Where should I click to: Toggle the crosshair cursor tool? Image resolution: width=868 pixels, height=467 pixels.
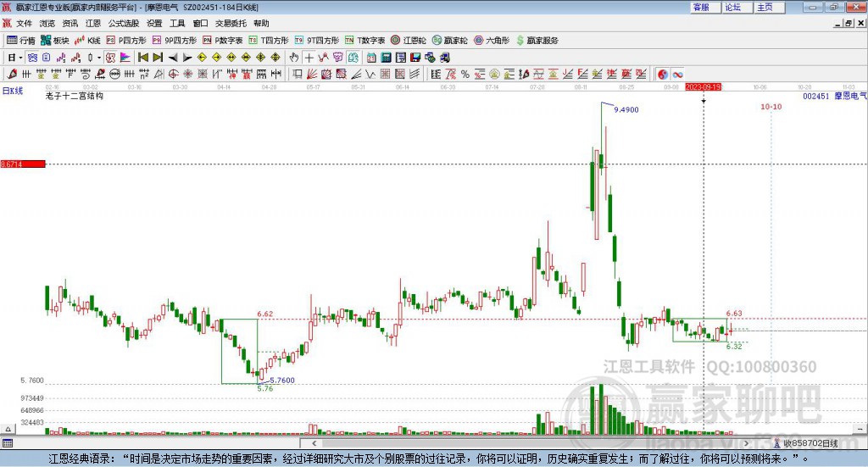309,58
